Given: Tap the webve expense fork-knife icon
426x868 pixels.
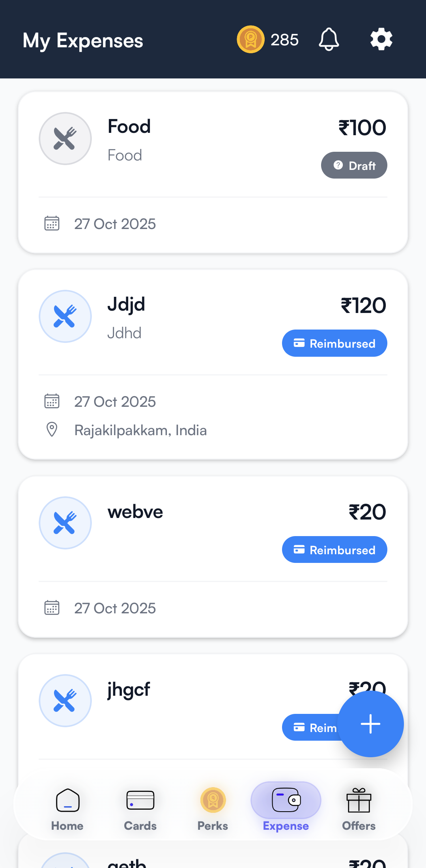Looking at the screenshot, I should [65, 523].
